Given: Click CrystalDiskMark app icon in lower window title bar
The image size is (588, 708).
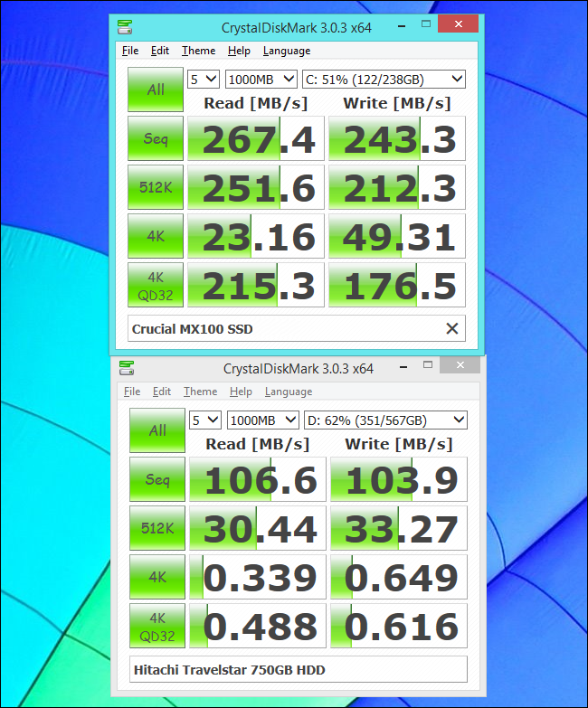Looking at the screenshot, I should [127, 368].
